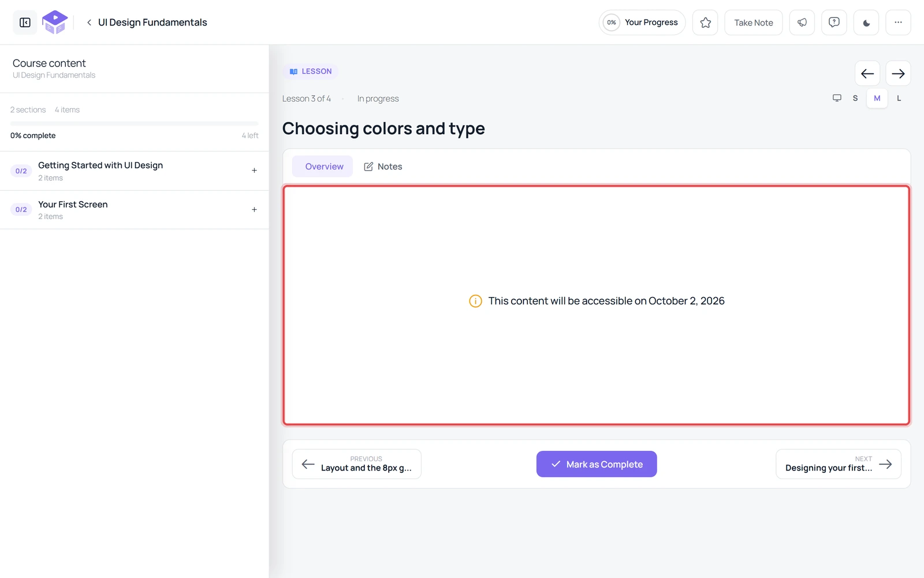Open announcements megaphone icon

(802, 23)
